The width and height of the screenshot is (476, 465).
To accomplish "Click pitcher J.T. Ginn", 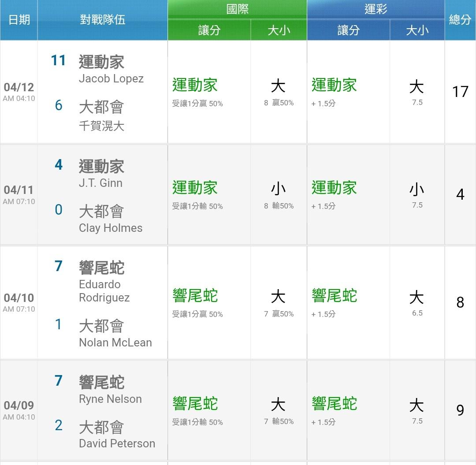I will [x=100, y=183].
